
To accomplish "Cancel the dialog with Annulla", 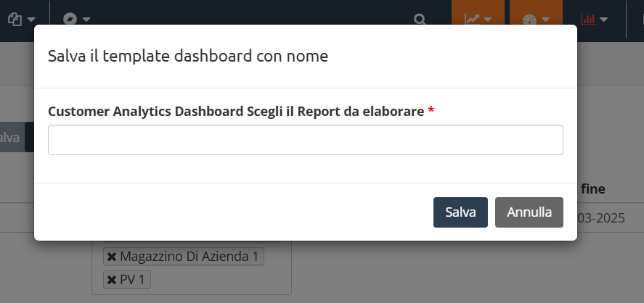I will pyautogui.click(x=529, y=212).
